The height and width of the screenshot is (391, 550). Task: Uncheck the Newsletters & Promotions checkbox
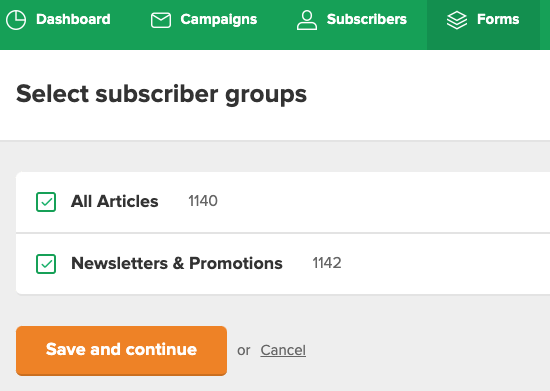46,264
